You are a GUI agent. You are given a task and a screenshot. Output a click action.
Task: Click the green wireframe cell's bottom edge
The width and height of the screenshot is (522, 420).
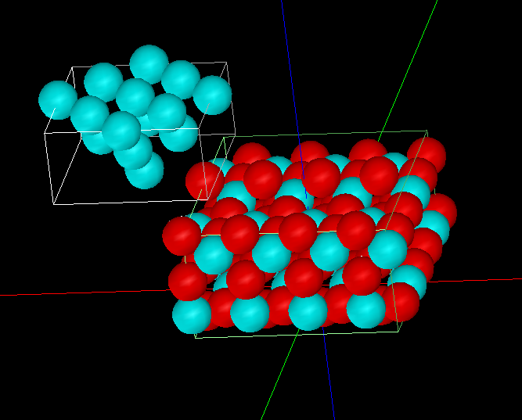[297, 335]
